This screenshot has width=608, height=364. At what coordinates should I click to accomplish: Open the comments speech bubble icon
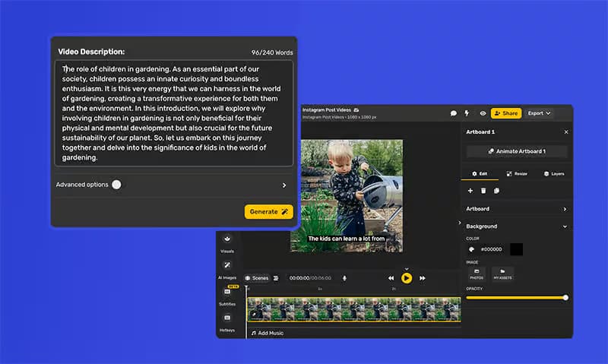(x=454, y=113)
